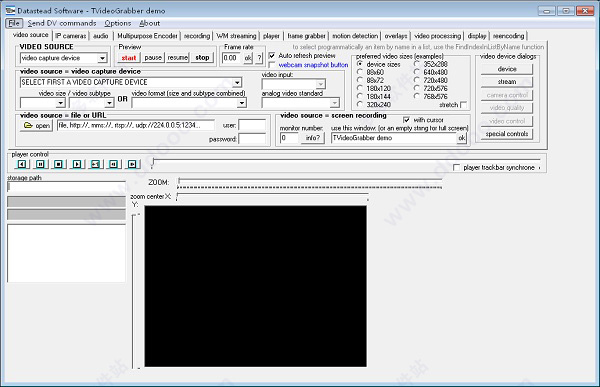The height and width of the screenshot is (387, 600).
Task: Open the video subtype dropdown
Action: [109, 103]
